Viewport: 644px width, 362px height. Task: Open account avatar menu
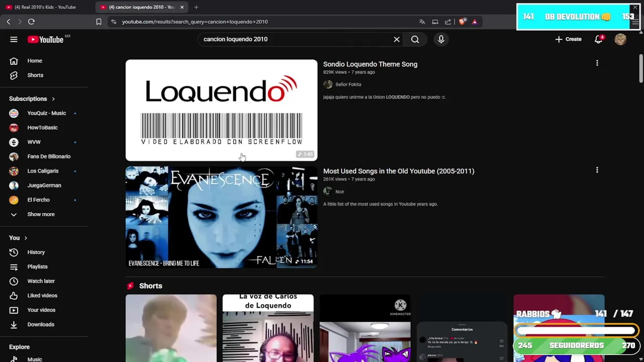pyautogui.click(x=620, y=39)
